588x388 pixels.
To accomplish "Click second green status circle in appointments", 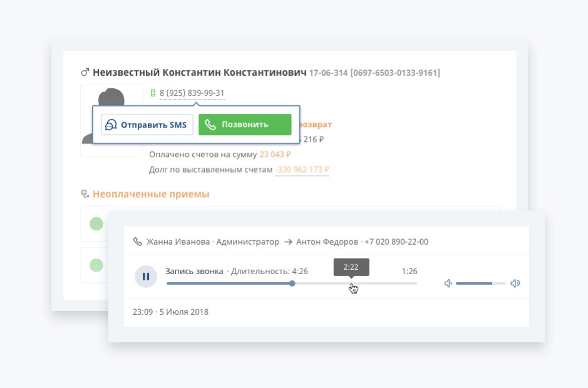I will tap(96, 265).
